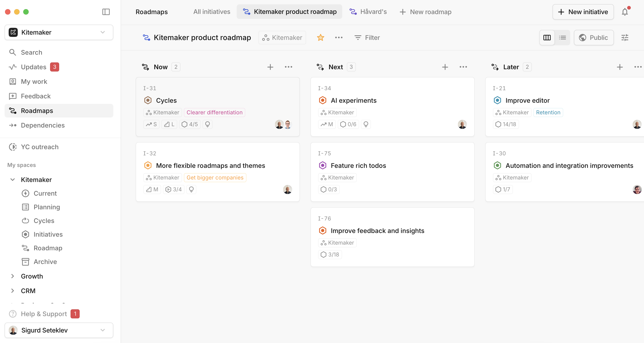
Task: Click 4/5 progress chip on Cycles card
Action: point(190,124)
